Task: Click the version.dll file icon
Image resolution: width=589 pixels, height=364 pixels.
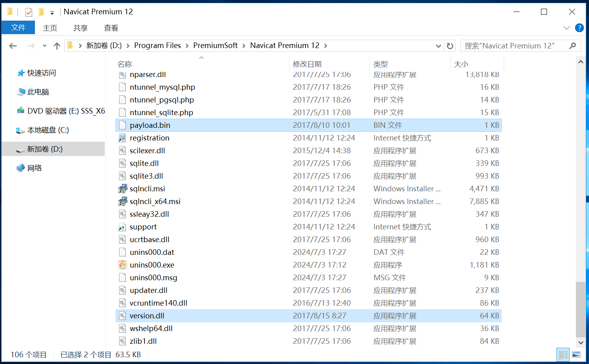Action: click(x=123, y=316)
